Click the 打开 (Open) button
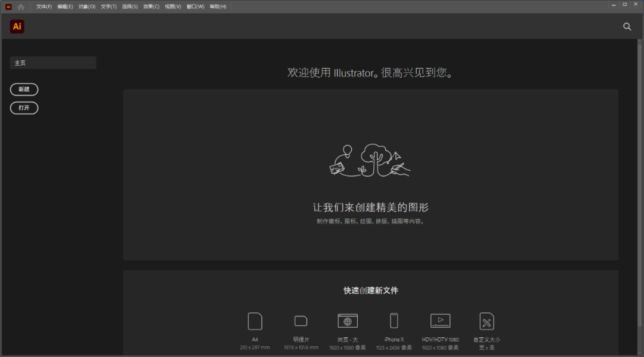Viewport: 644px width, 357px height. (24, 108)
